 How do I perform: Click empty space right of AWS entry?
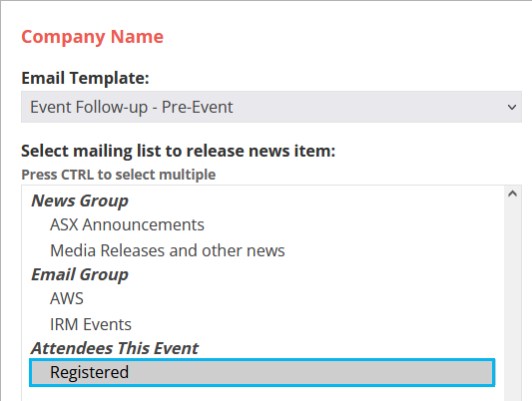(x=291, y=298)
